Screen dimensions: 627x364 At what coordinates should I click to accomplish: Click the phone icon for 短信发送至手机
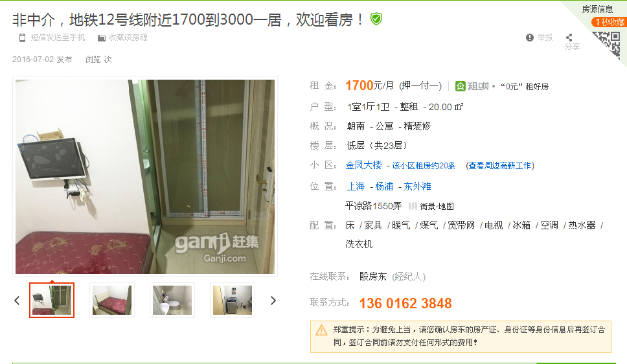(x=23, y=38)
